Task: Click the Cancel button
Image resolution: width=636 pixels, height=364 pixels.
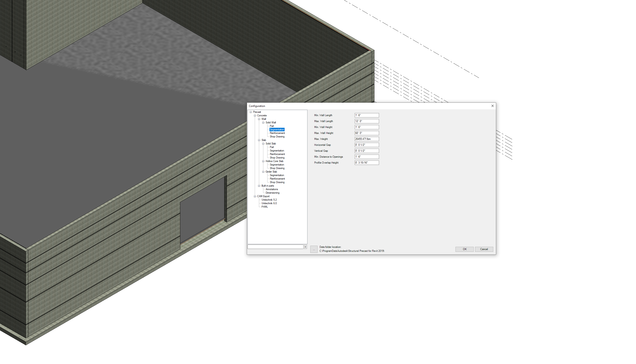Action: 484,249
